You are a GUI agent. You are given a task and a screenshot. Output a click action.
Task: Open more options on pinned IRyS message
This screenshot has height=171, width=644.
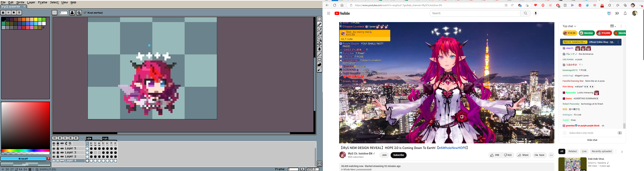pyautogui.click(x=618, y=42)
